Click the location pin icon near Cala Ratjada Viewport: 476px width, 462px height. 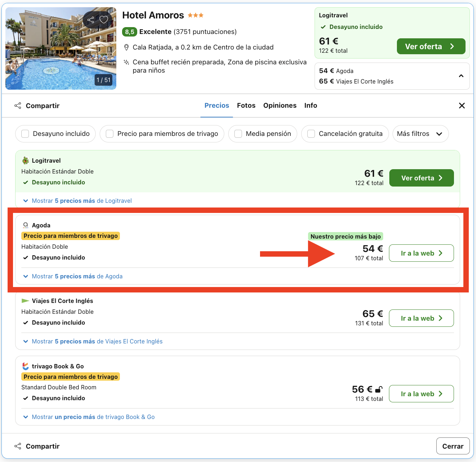coord(126,47)
